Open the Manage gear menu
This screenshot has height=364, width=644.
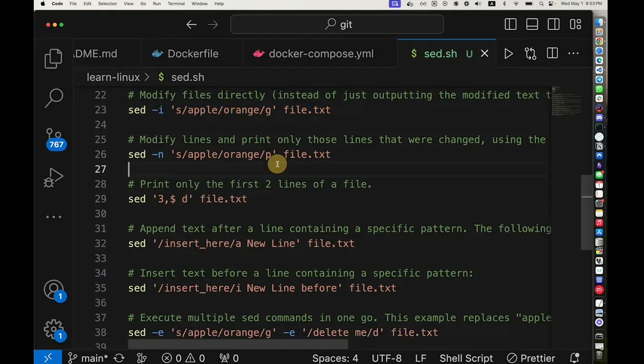click(x=54, y=330)
